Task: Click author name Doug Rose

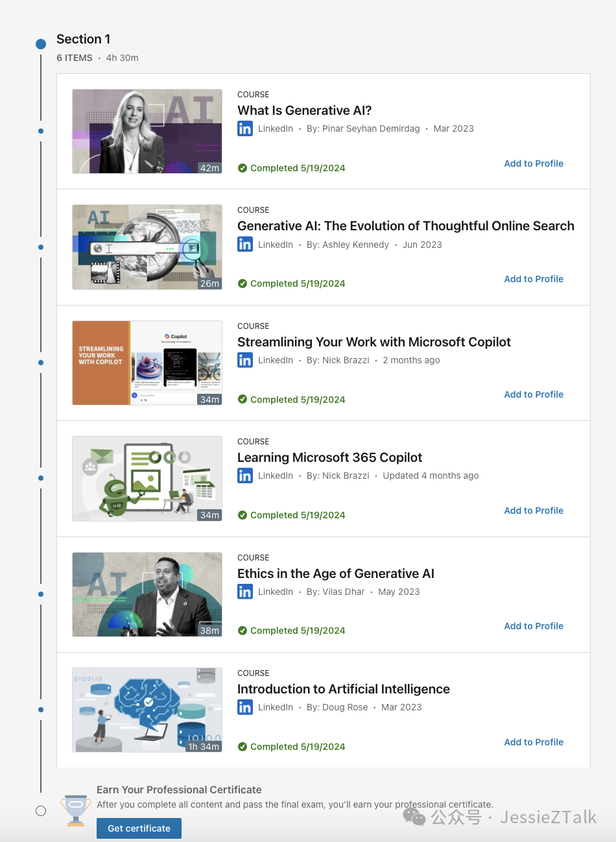Action: pos(345,707)
